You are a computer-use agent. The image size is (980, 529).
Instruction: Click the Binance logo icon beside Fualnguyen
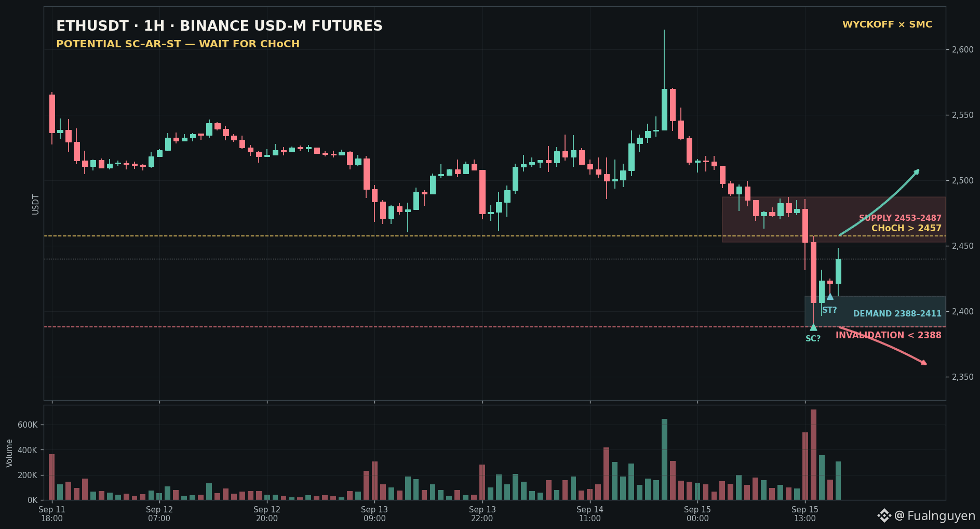(884, 515)
